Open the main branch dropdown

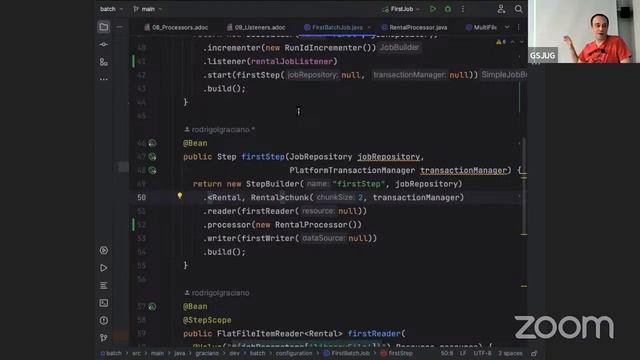click(148, 9)
